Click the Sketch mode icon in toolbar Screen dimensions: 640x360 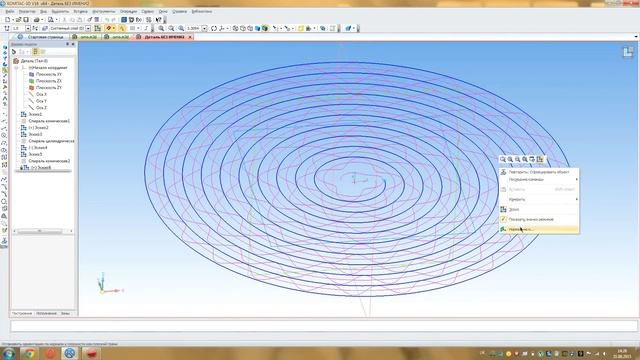pos(98,28)
